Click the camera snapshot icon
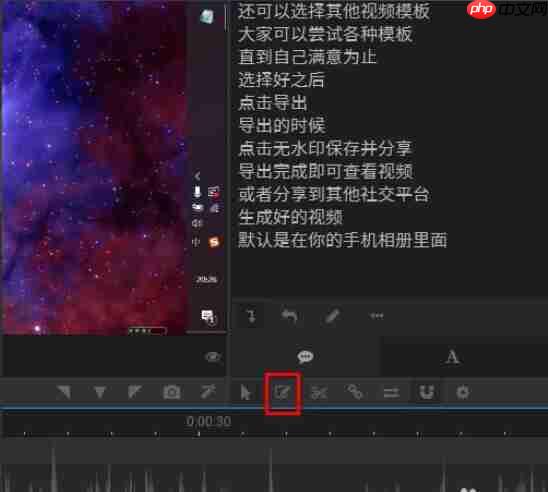 pos(172,392)
